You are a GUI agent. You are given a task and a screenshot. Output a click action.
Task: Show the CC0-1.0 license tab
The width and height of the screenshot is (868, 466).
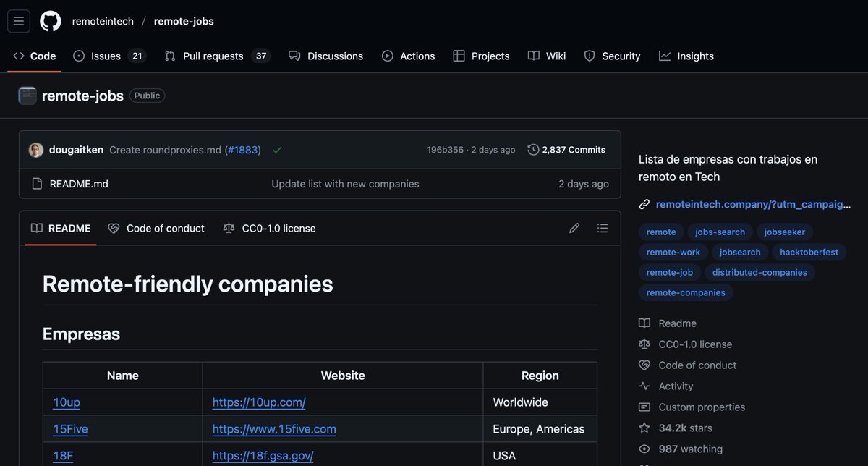270,228
